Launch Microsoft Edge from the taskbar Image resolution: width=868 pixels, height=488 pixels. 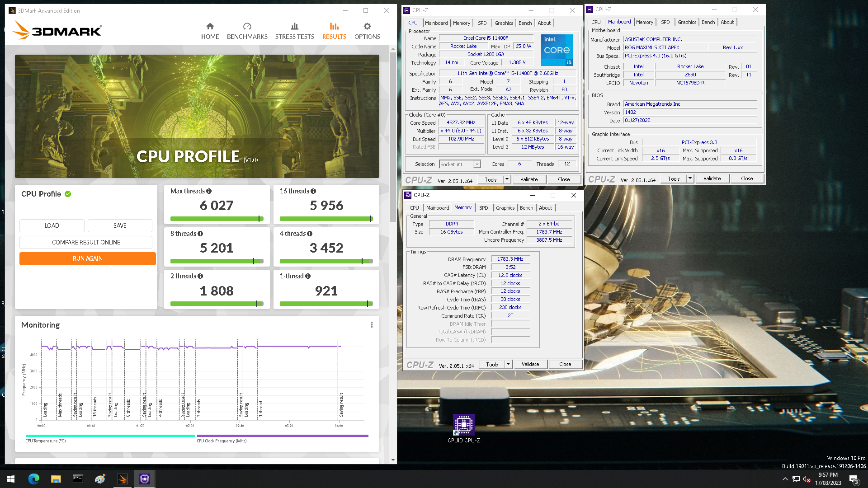coord(34,479)
